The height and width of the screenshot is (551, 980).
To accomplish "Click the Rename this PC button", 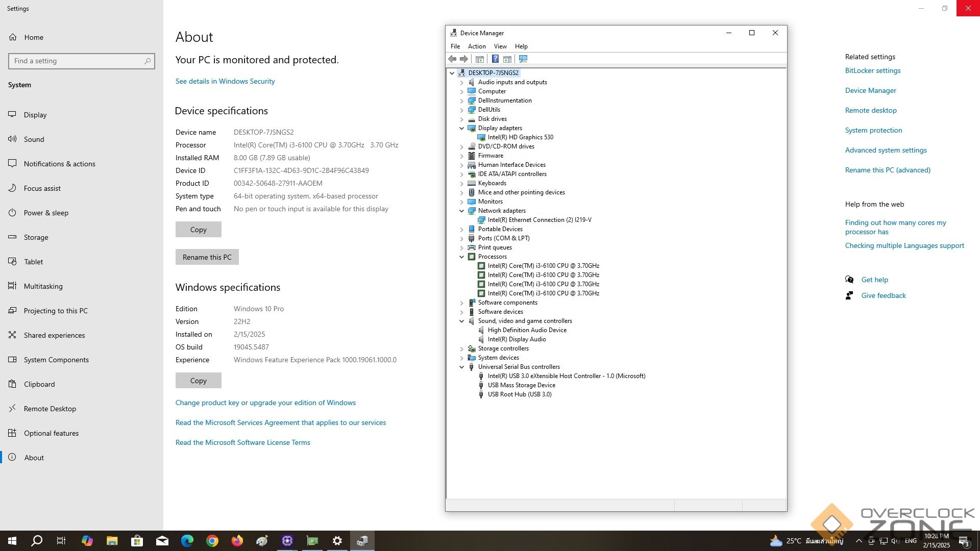I will click(x=207, y=257).
